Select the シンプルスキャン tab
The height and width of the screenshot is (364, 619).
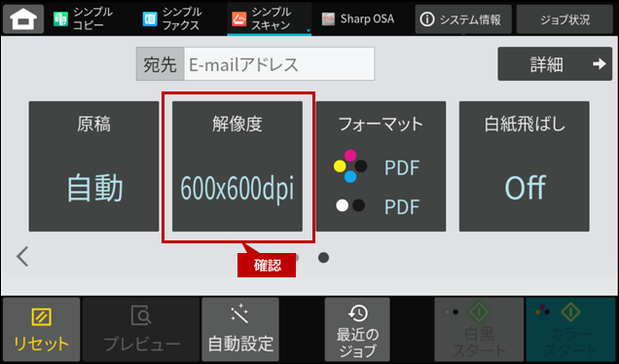[x=270, y=18]
